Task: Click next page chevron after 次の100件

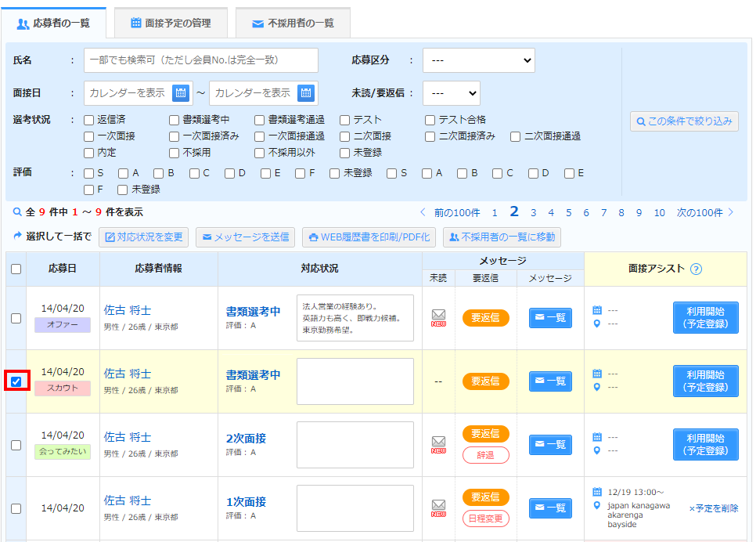Action: 731,212
